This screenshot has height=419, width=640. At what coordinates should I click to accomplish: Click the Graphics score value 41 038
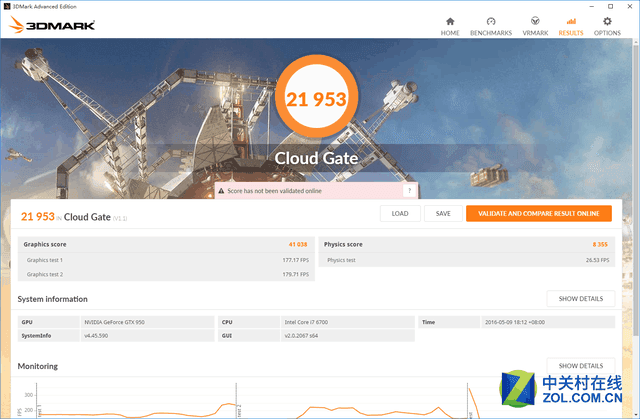click(298, 244)
